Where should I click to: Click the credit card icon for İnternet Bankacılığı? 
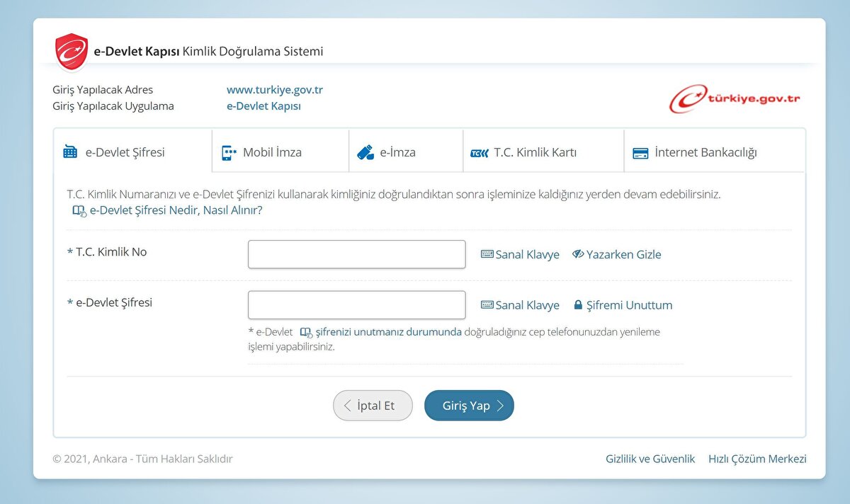(640, 153)
